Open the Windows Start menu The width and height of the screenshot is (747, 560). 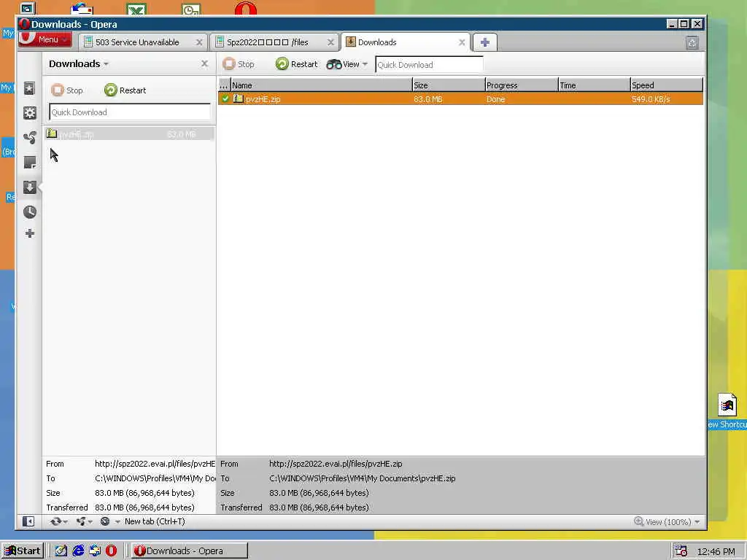point(23,551)
